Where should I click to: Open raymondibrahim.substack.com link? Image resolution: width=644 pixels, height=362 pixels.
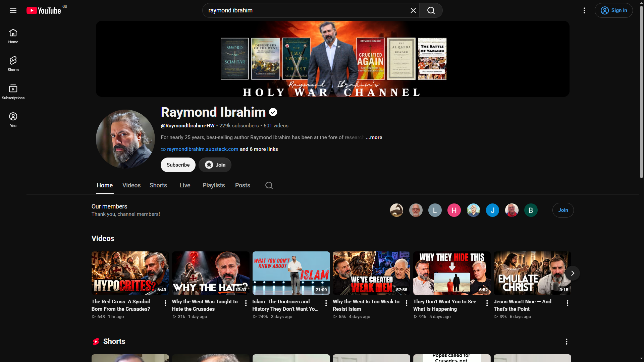203,149
